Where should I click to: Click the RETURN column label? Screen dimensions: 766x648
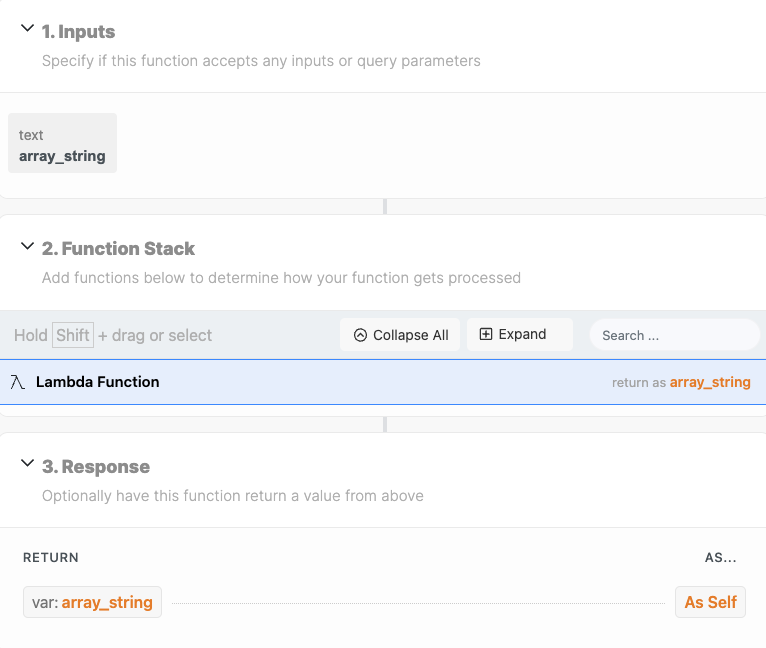click(x=51, y=558)
